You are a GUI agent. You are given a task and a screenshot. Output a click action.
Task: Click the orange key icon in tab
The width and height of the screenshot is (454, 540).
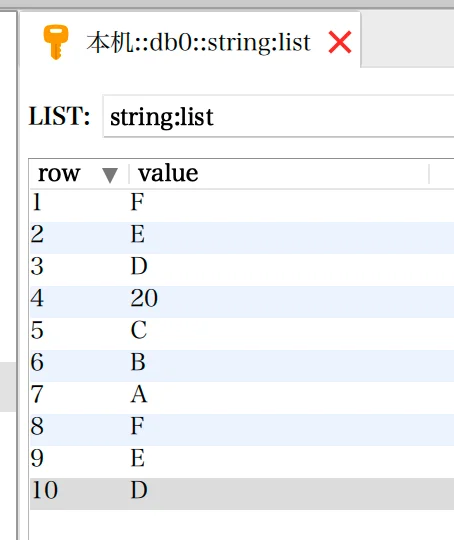click(x=56, y=42)
